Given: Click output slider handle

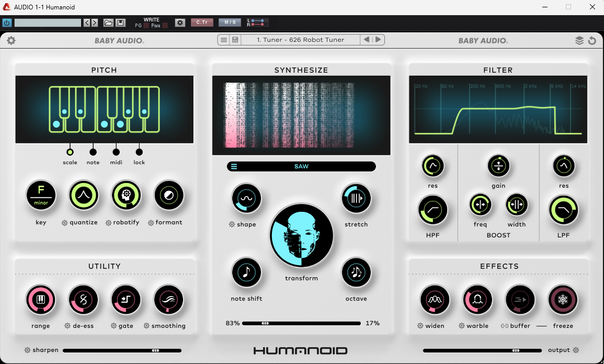Looking at the screenshot, I should click(516, 350).
